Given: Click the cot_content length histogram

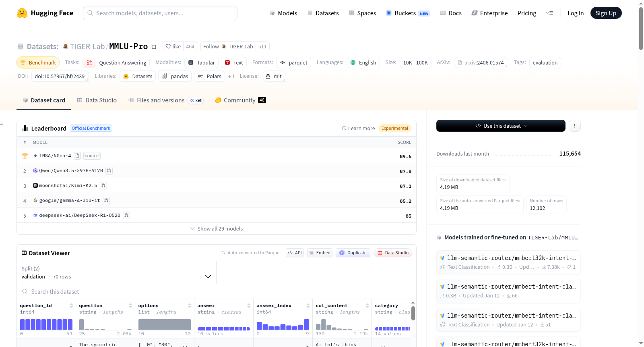Looking at the screenshot, I should tap(342, 324).
